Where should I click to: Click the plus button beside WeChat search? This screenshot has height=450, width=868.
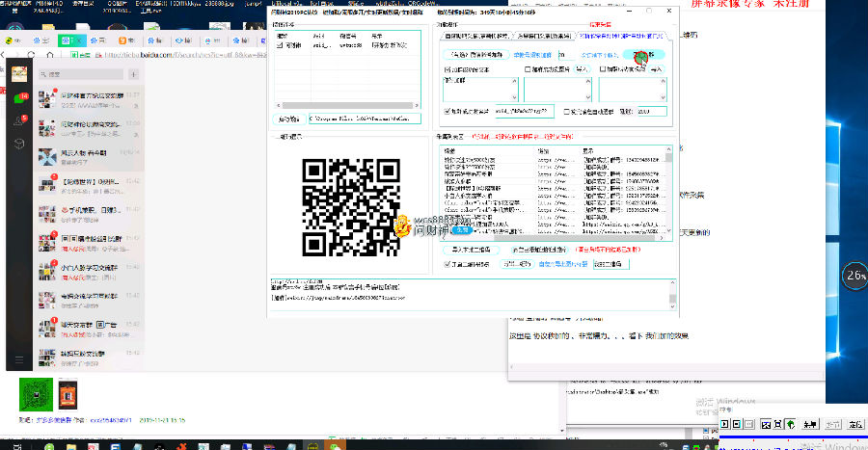134,74
